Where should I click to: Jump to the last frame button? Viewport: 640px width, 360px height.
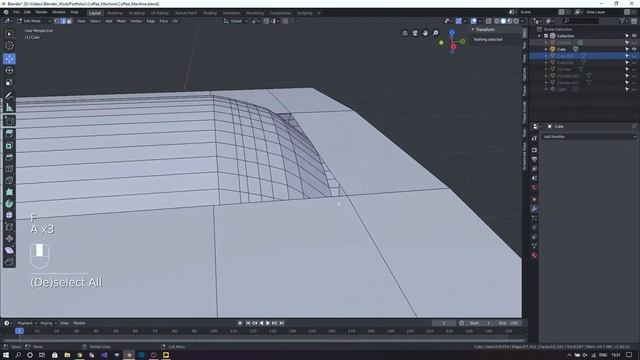[281, 323]
